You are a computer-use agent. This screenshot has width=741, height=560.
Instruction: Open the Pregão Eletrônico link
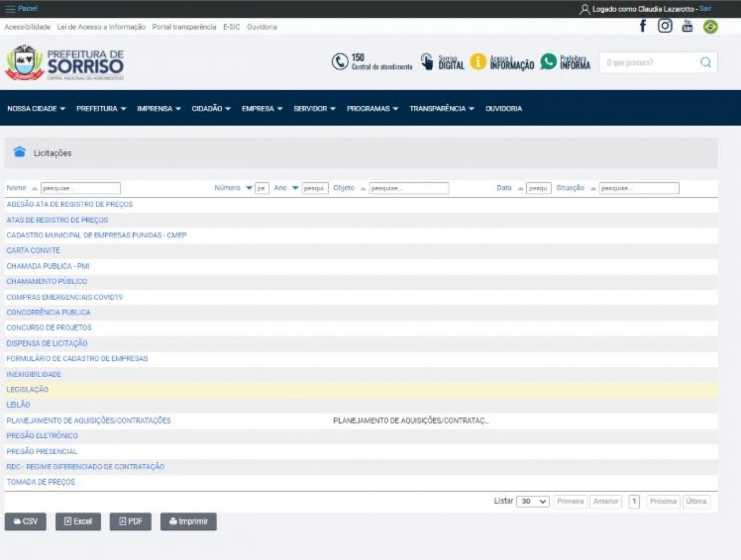tap(42, 436)
